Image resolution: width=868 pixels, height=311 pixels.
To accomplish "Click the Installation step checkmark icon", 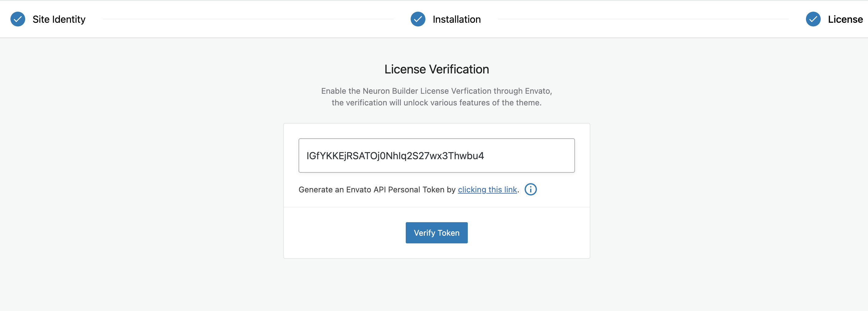I will [x=418, y=19].
